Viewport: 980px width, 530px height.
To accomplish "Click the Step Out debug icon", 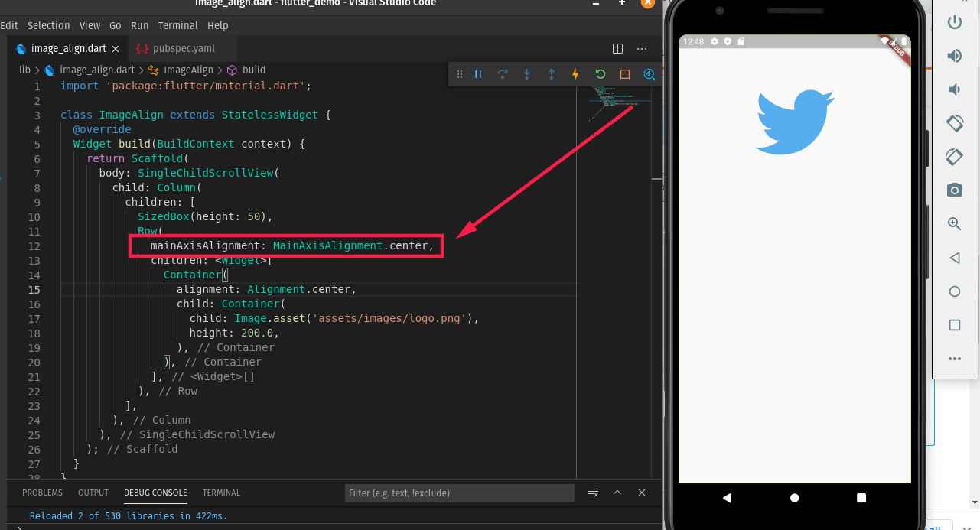I will click(552, 74).
